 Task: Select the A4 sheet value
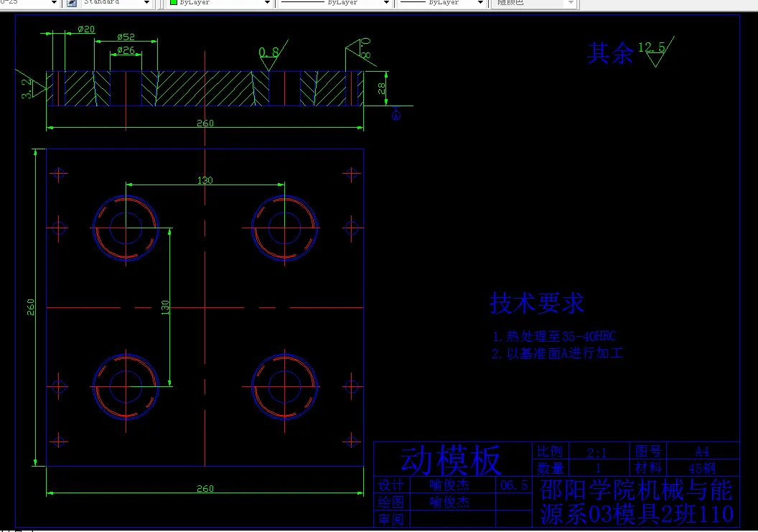coord(702,452)
